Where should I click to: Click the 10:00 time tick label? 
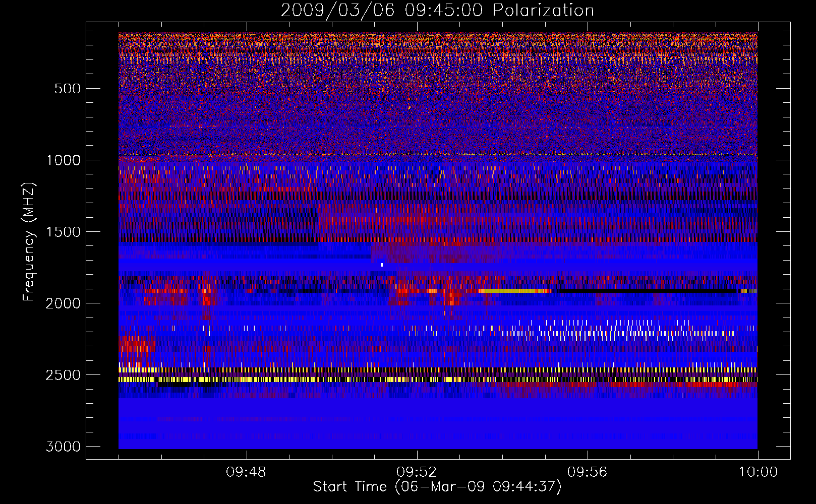[758, 472]
